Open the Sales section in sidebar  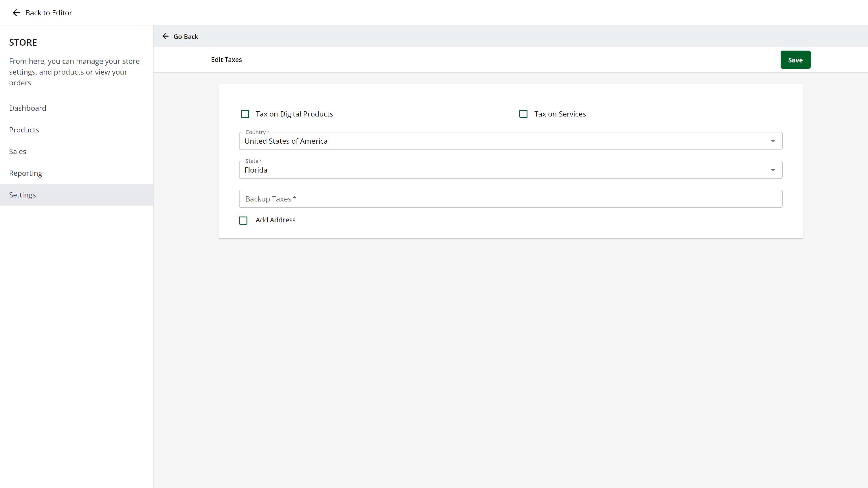tap(18, 151)
